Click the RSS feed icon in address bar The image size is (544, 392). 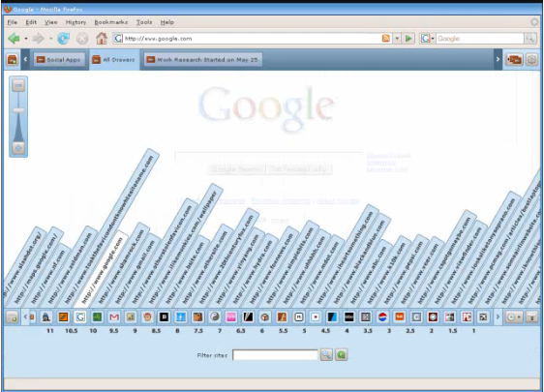pyautogui.click(x=385, y=39)
